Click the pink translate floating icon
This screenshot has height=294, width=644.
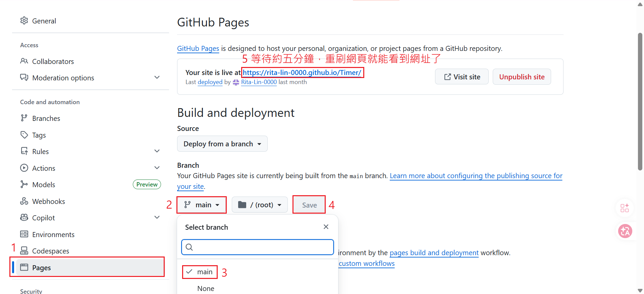[625, 231]
